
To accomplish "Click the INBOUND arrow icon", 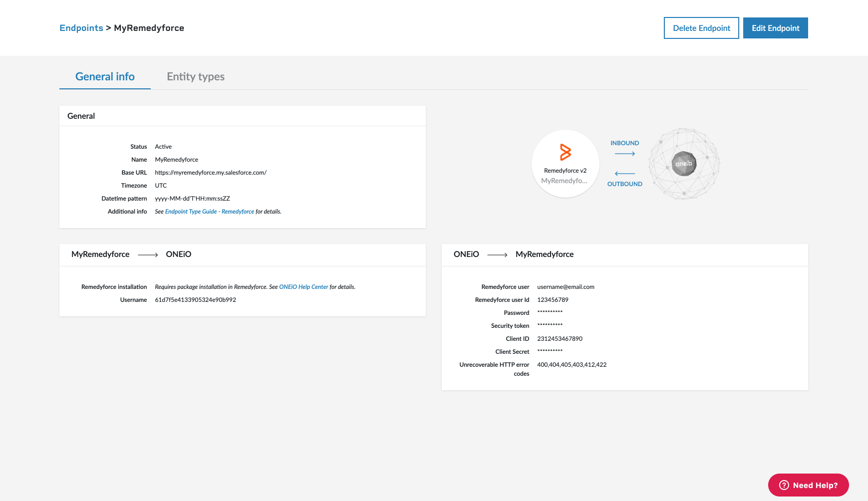I will click(625, 154).
